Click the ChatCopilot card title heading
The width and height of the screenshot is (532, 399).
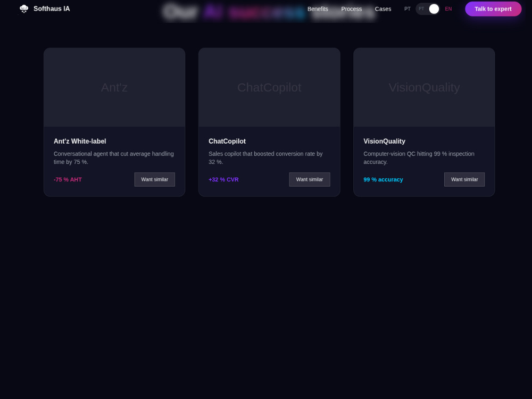pyautogui.click(x=227, y=141)
